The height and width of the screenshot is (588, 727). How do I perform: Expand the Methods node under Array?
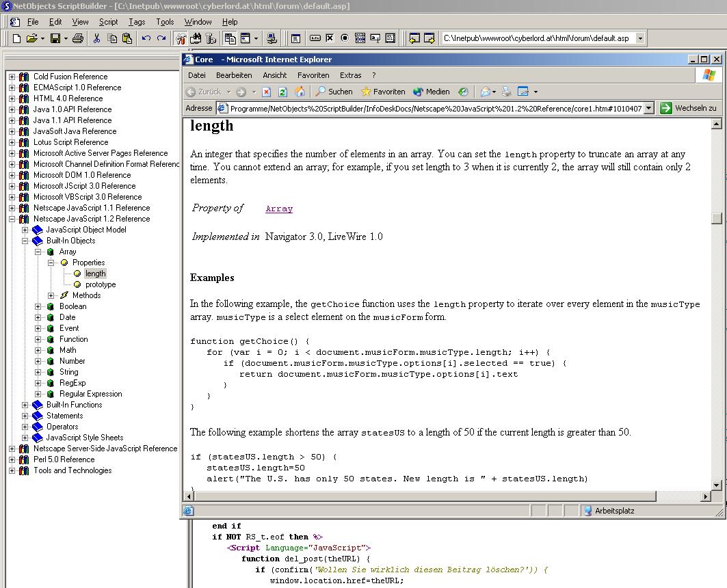pyautogui.click(x=51, y=295)
